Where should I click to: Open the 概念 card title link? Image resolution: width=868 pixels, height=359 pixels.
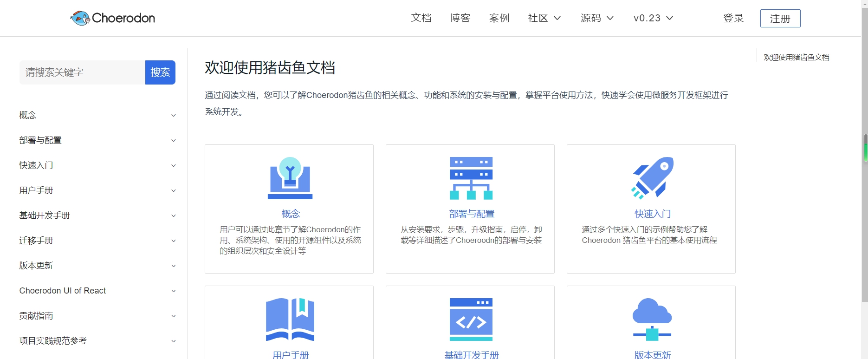[291, 214]
